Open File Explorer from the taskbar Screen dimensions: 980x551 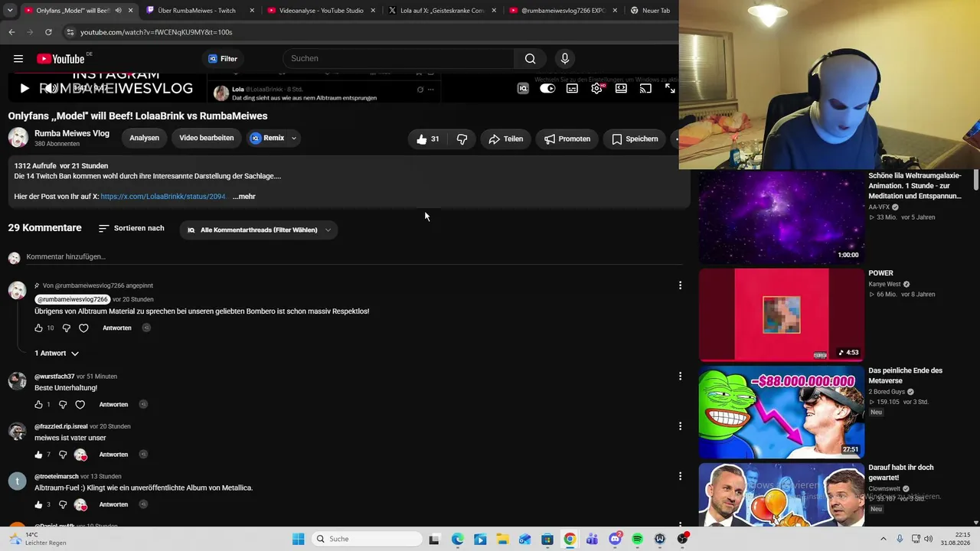(502, 539)
